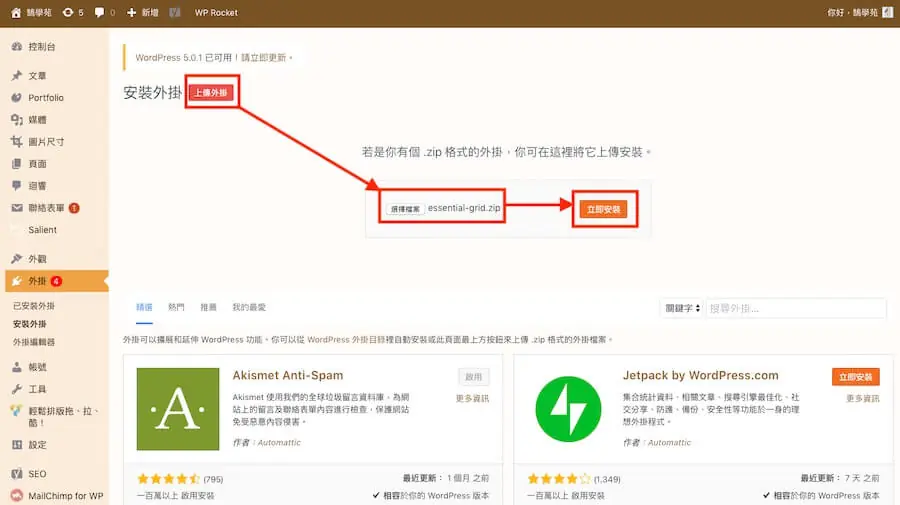Open 更多資訊 link on Akismet card
This screenshot has height=505, width=900.
coord(472,398)
